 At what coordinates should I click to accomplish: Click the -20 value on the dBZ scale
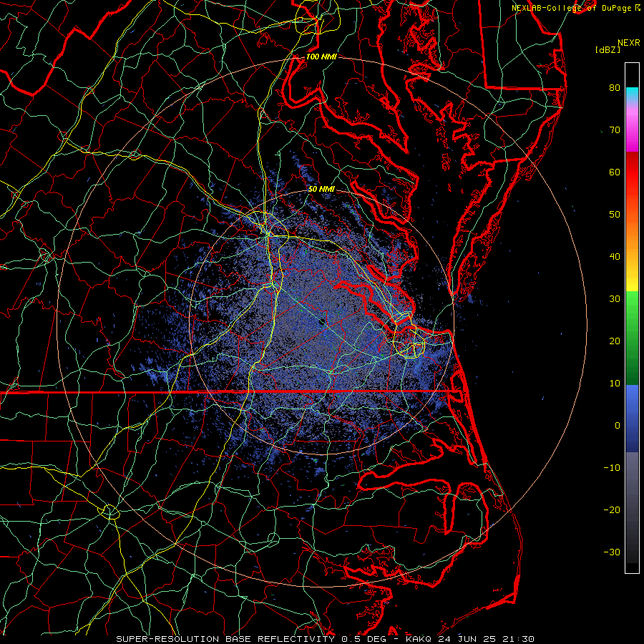[x=612, y=510]
